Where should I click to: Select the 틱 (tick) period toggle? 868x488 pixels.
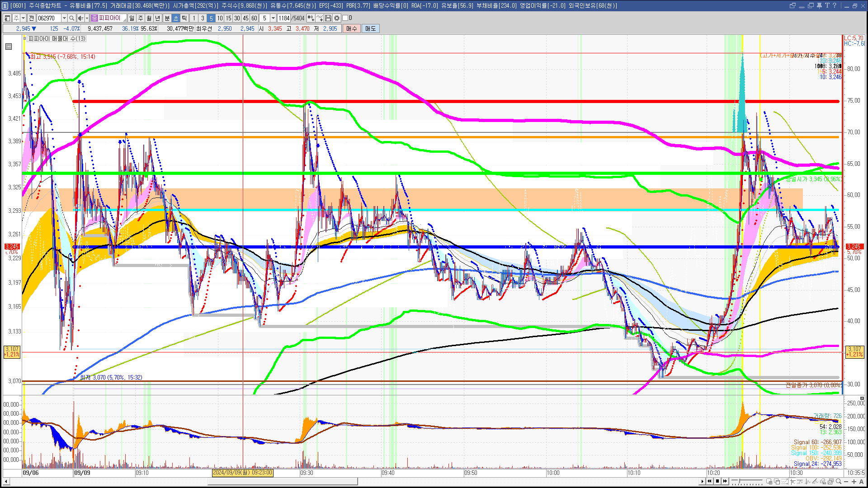coord(184,18)
